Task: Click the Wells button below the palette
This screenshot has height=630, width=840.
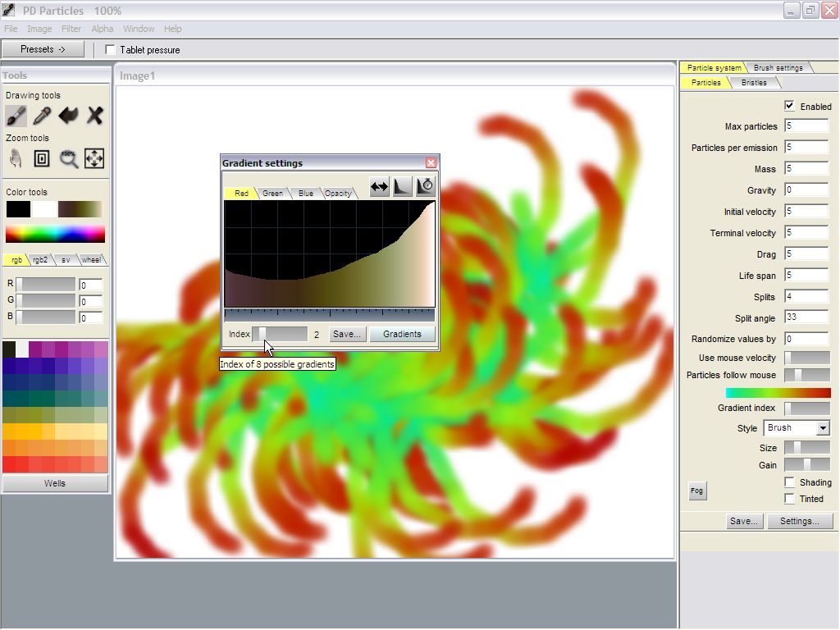Action: 55,483
